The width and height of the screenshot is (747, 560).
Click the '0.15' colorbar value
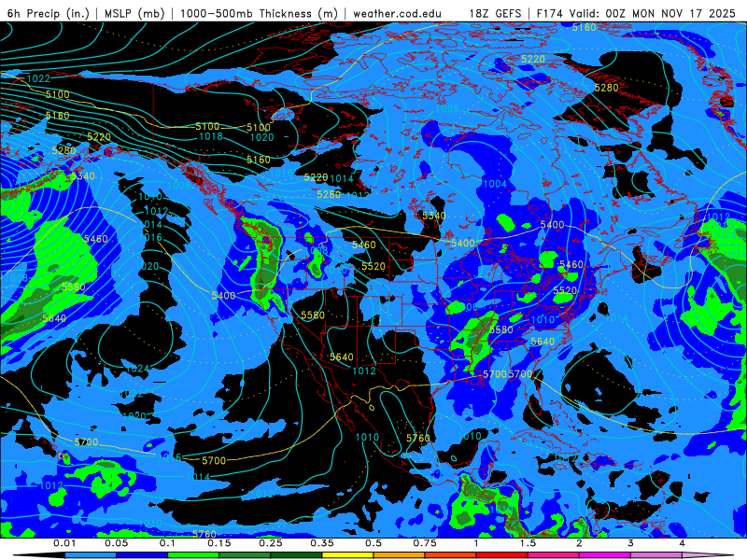point(219,543)
